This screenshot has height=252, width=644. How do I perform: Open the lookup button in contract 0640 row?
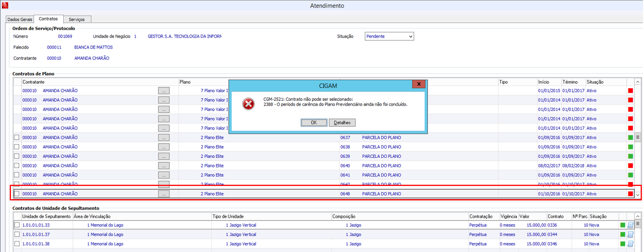164,165
